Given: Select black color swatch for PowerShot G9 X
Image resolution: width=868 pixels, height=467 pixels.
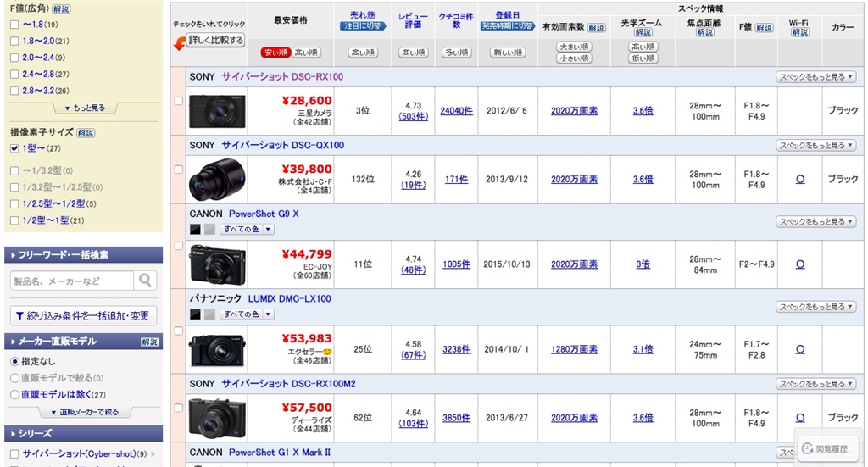Looking at the screenshot, I should coord(195,229).
